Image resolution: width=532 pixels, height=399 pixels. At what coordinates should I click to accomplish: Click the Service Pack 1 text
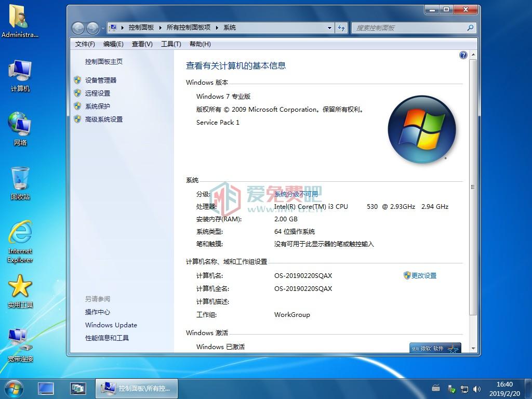pyautogui.click(x=218, y=123)
